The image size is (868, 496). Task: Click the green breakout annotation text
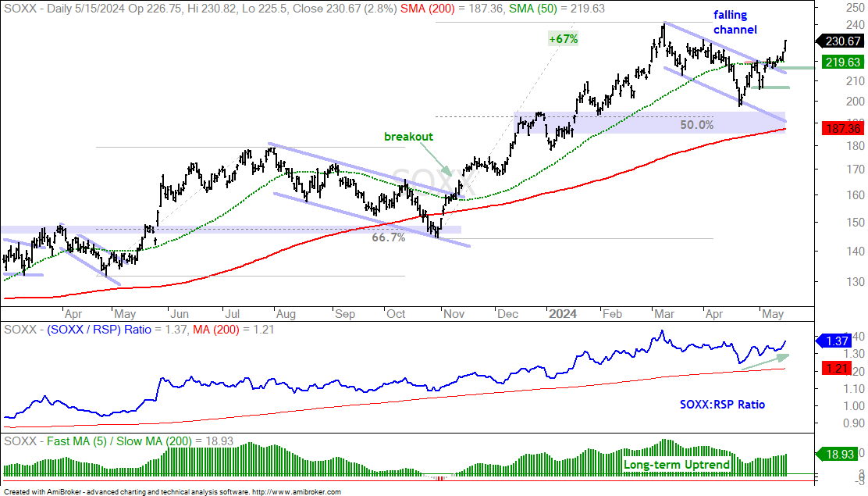coord(408,137)
